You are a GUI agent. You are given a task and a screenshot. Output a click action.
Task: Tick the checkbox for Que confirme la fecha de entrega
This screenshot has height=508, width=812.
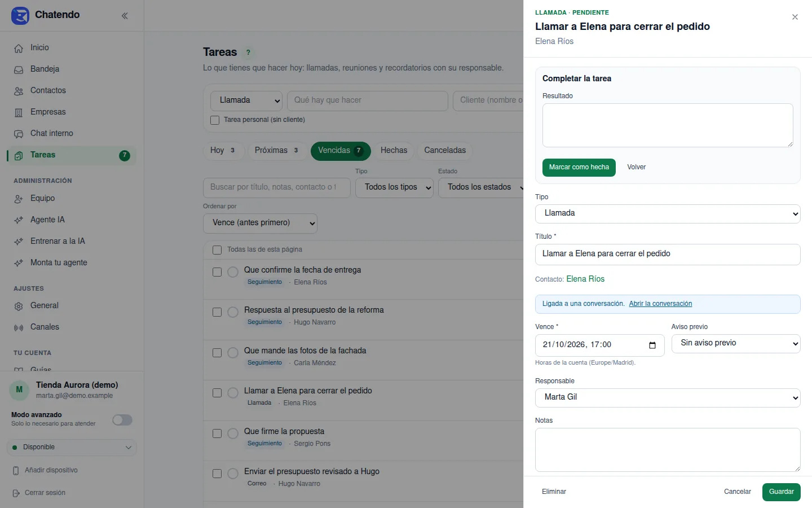coord(217,272)
